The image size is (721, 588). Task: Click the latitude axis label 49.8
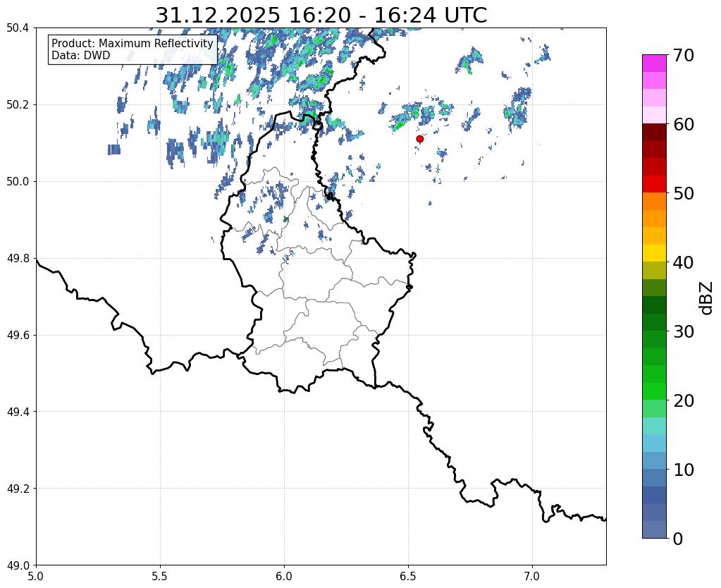18,259
